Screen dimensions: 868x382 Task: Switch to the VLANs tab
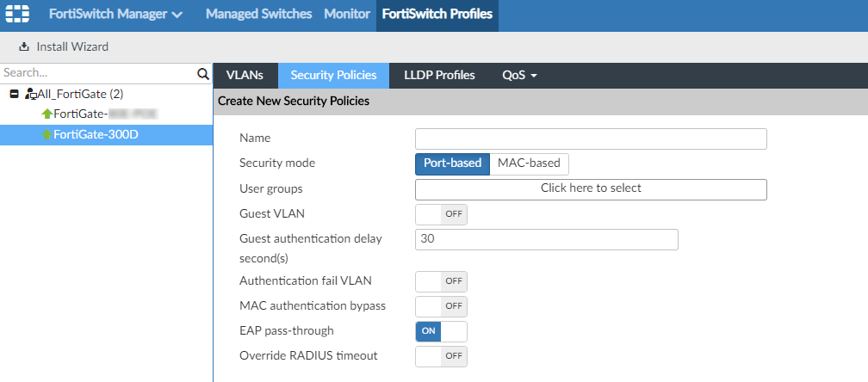pyautogui.click(x=245, y=75)
